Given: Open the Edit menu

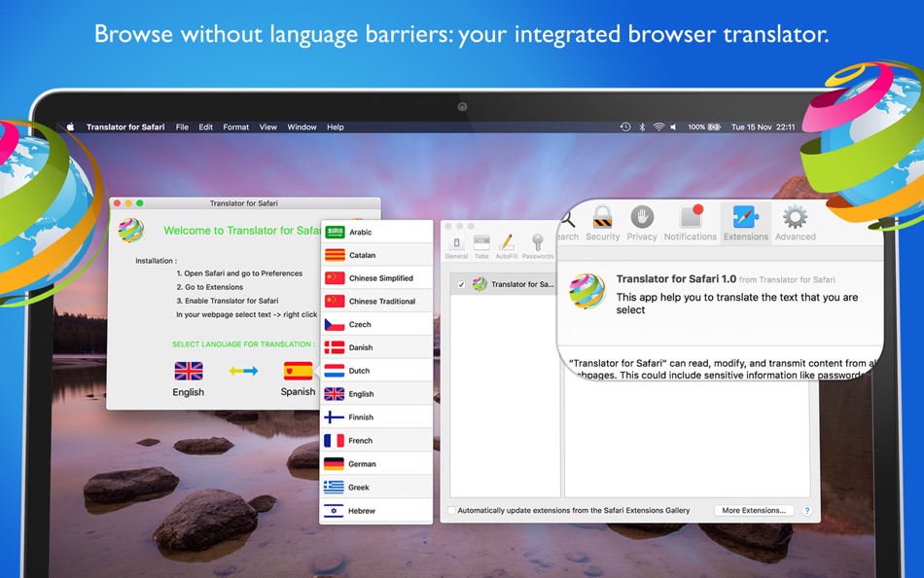Looking at the screenshot, I should [205, 126].
